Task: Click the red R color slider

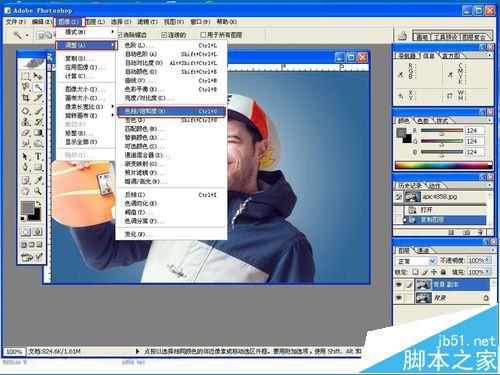Action: pos(442,131)
